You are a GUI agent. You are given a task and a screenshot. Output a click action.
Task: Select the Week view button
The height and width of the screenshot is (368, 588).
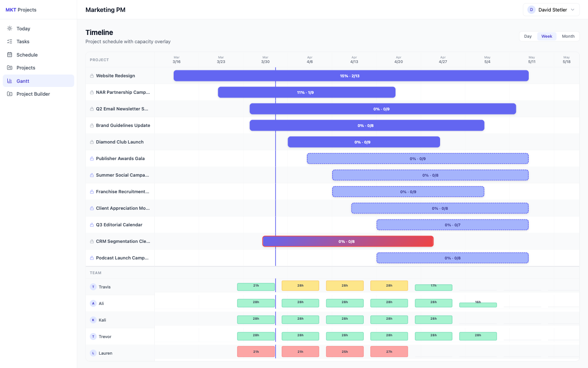click(x=547, y=36)
